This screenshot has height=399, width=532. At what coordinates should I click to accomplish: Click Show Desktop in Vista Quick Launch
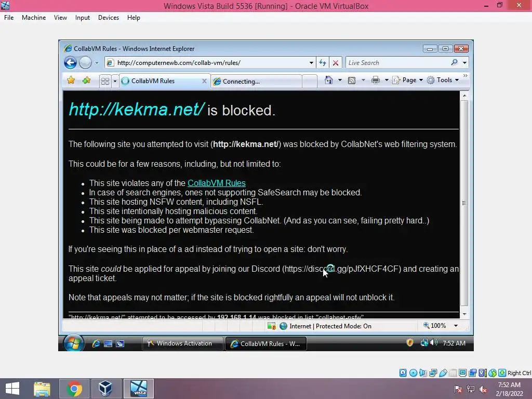coord(108,344)
